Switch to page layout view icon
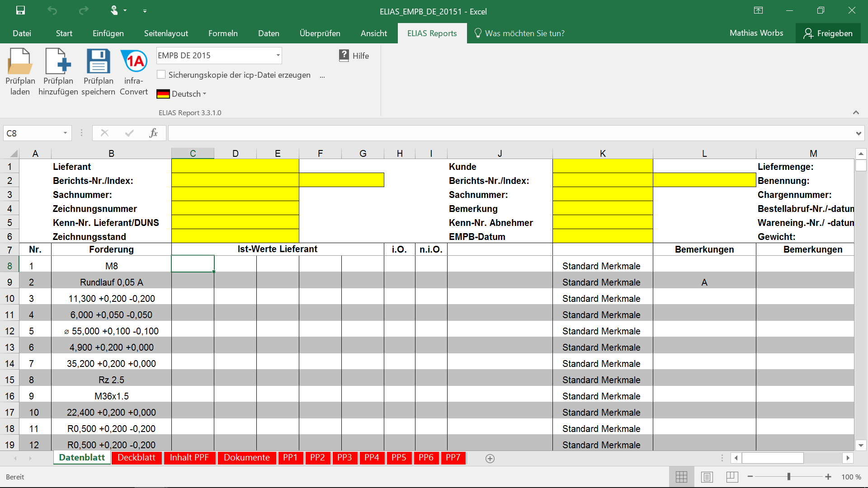The width and height of the screenshot is (868, 488). (x=707, y=477)
